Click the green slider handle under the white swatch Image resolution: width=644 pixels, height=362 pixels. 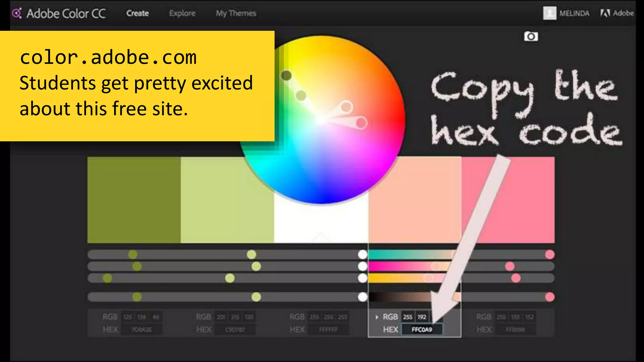(363, 266)
